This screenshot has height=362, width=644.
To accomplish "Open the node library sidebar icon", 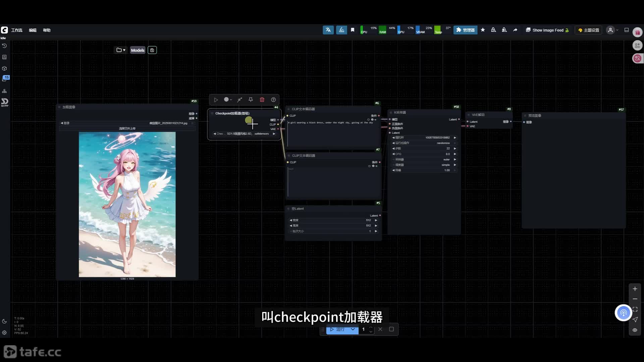I will [x=4, y=57].
